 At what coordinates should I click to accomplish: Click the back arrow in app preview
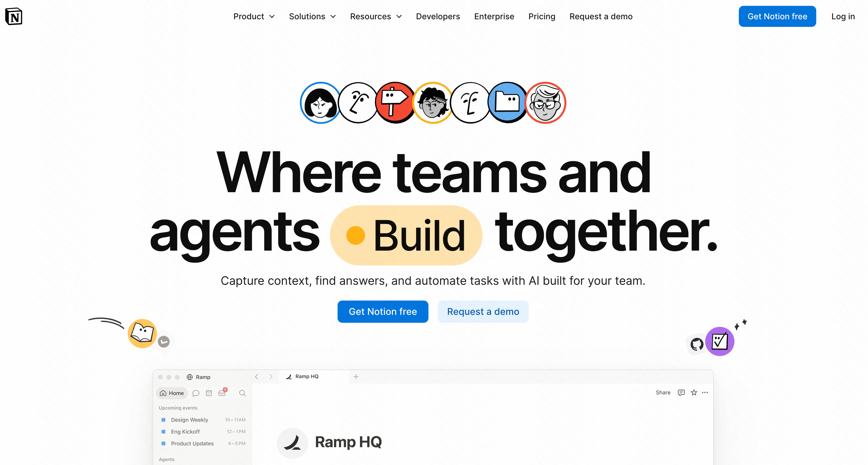[257, 377]
